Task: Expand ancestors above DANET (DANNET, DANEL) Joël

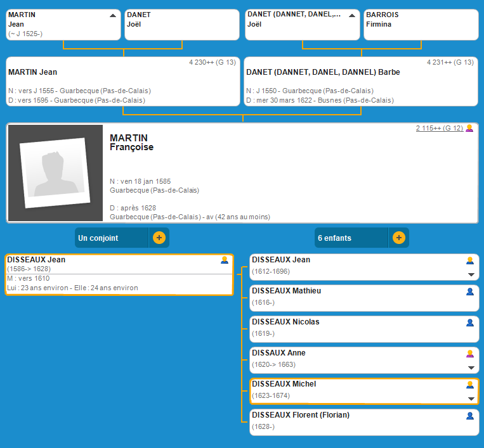Action: tap(352, 15)
